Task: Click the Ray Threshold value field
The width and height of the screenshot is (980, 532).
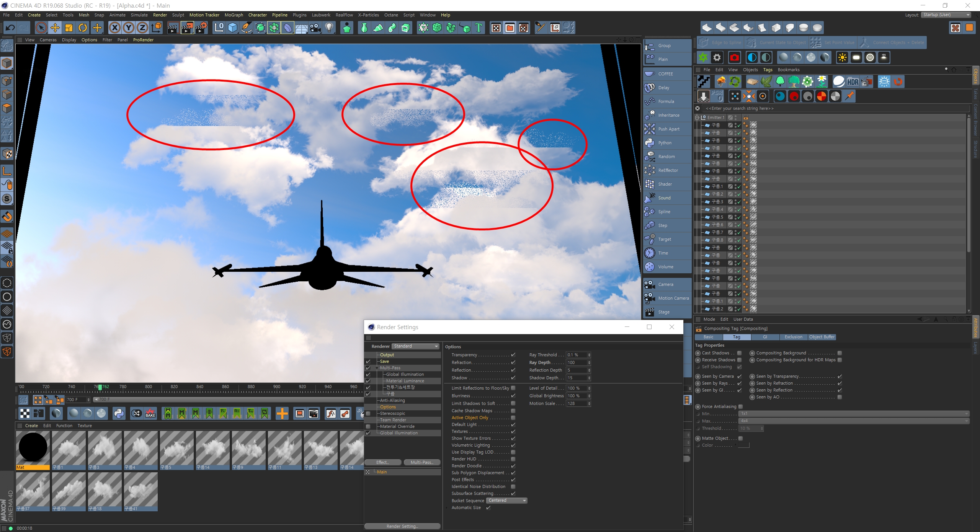Action: (x=577, y=355)
